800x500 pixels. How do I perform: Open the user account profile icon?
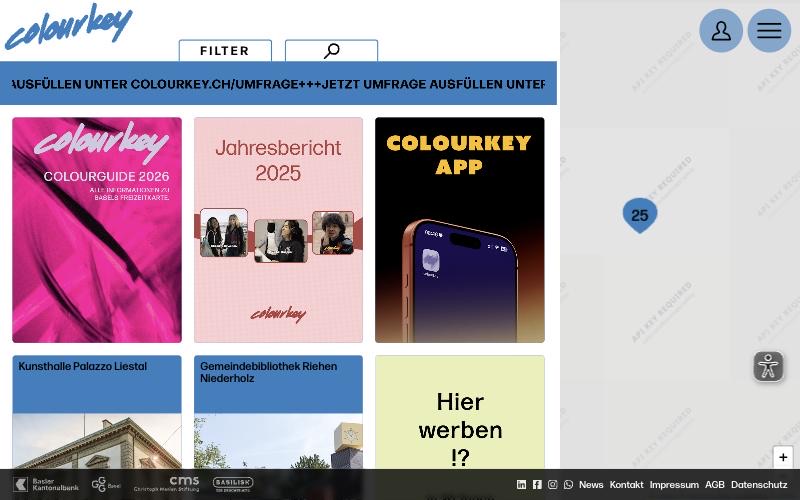point(720,31)
